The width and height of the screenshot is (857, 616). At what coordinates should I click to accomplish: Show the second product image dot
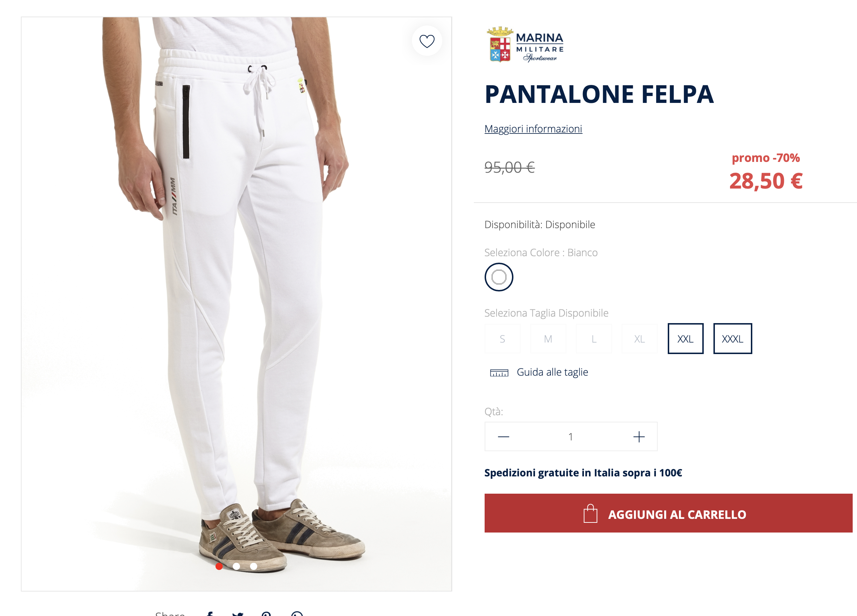tap(236, 566)
